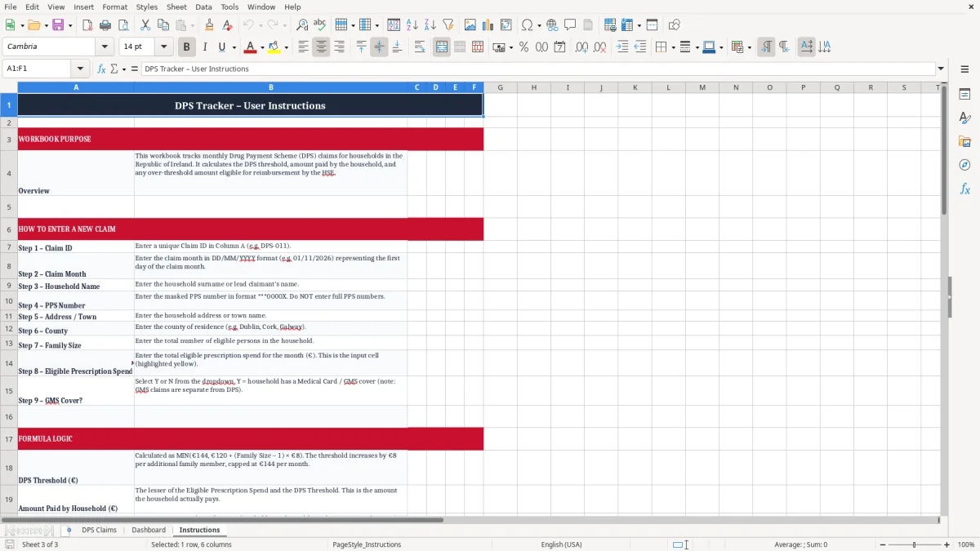The height and width of the screenshot is (551, 980).
Task: Adjust the zoom slider
Action: tap(914, 544)
